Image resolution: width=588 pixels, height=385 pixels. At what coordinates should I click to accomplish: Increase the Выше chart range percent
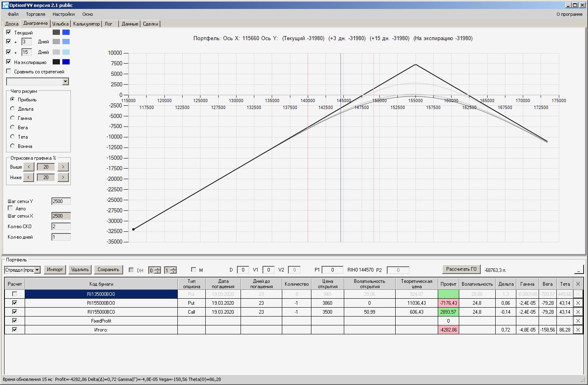pyautogui.click(x=63, y=167)
